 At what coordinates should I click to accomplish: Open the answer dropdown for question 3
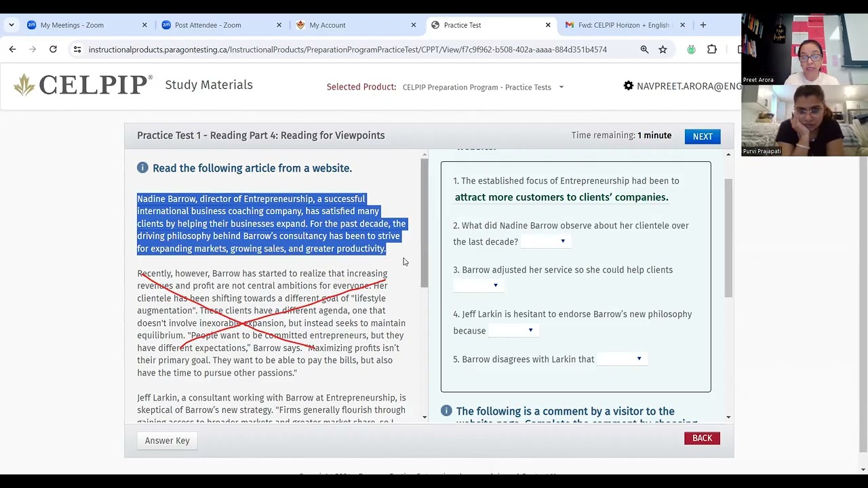(x=477, y=285)
